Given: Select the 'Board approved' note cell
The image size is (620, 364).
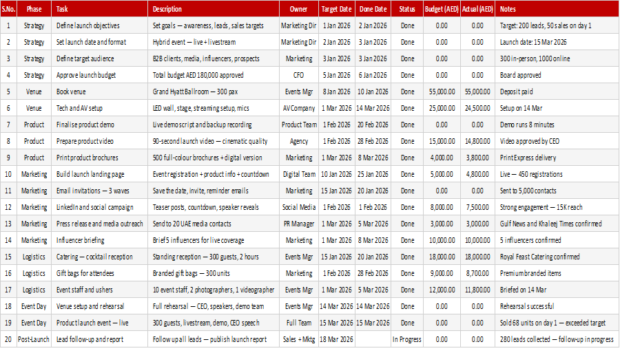Looking at the screenshot, I should pyautogui.click(x=557, y=75).
